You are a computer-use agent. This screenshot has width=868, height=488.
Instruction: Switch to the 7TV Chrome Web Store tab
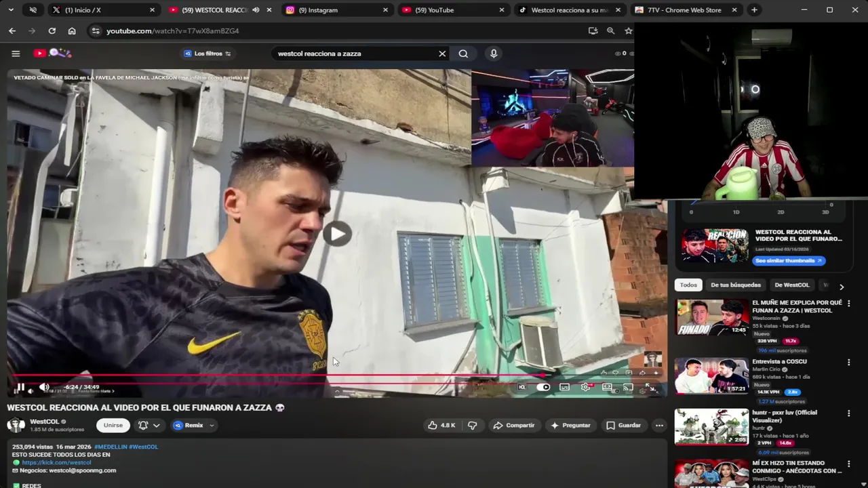point(686,10)
